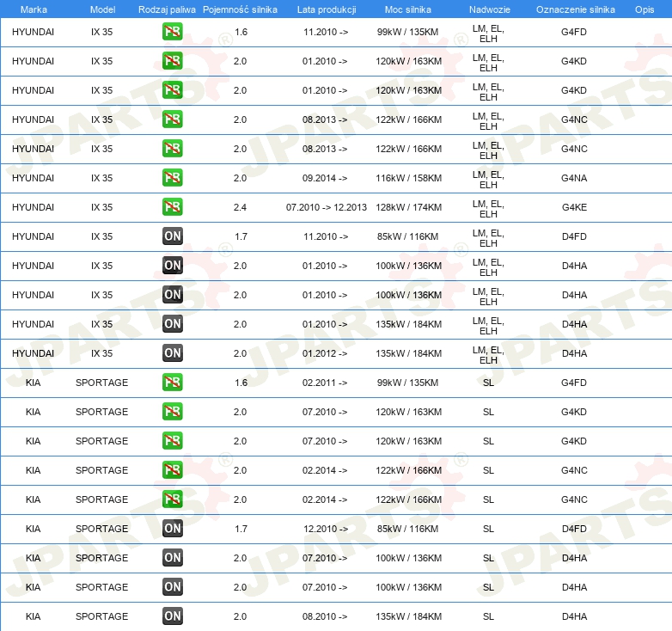Select the PB fuel icon for Hyundai 2.4 G4KE
Screen dimensions: 672x631
click(x=172, y=207)
